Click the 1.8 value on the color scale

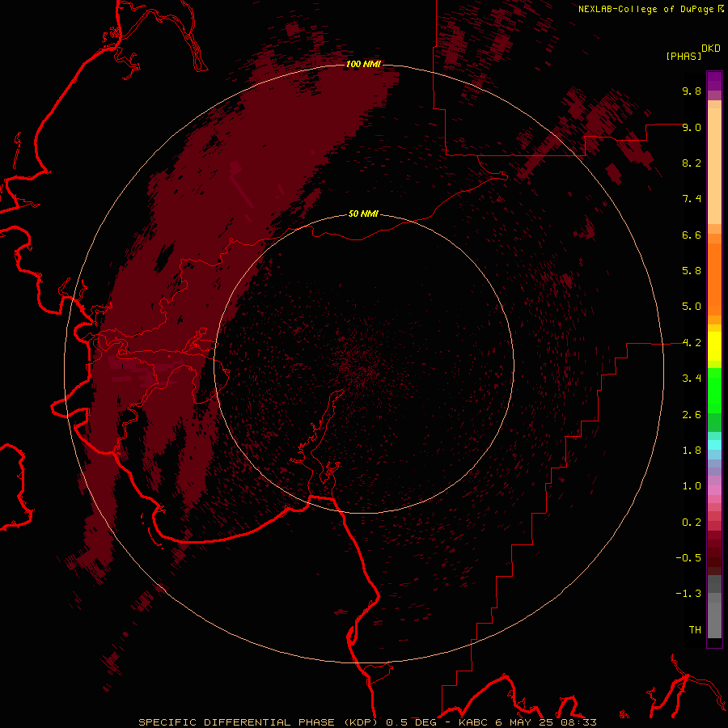click(692, 451)
